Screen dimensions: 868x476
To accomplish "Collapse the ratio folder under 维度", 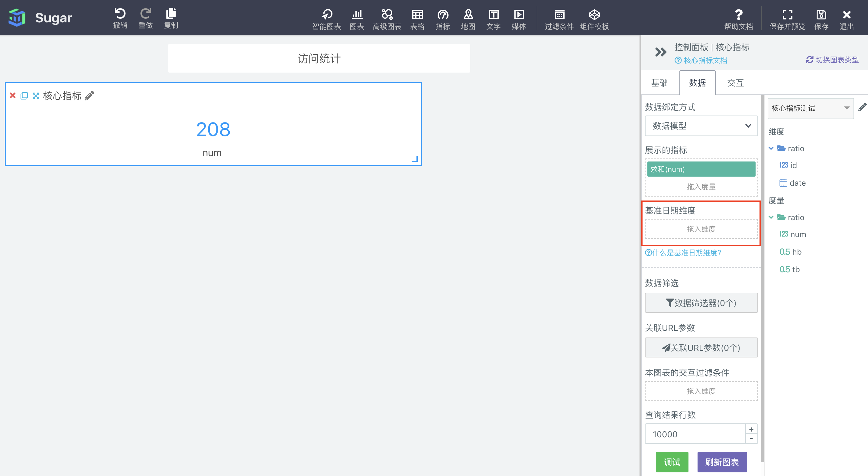I will click(x=771, y=148).
